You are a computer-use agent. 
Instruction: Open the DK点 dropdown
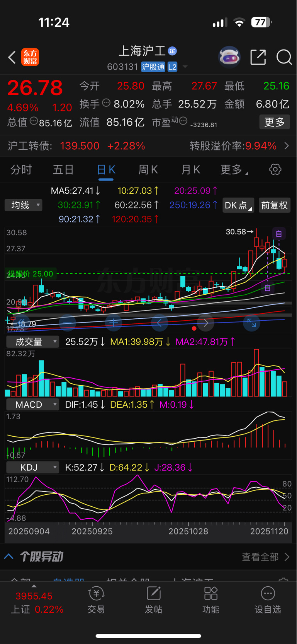238,205
